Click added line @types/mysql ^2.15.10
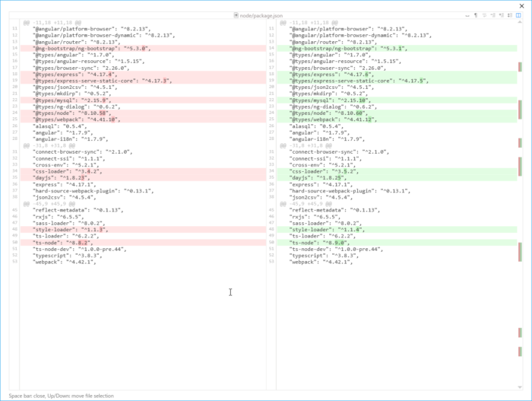Image resolution: width=532 pixels, height=401 pixels. click(397, 100)
